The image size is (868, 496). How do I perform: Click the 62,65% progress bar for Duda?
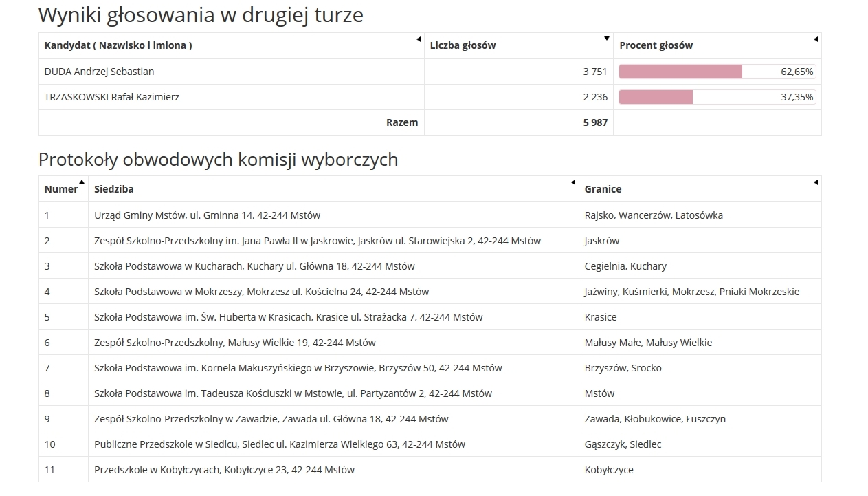717,72
